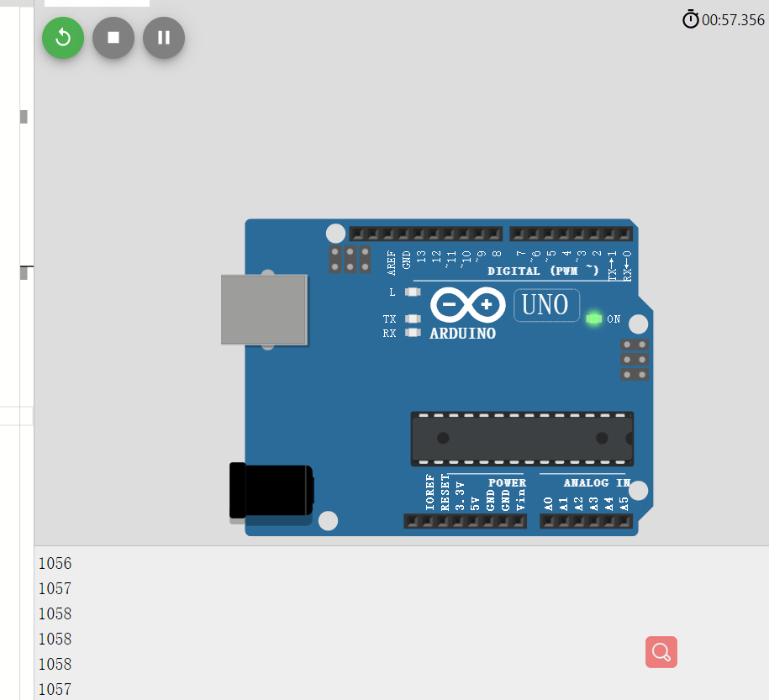The height and width of the screenshot is (700, 769).
Task: Click the 5V power pin socket
Action: point(473,521)
